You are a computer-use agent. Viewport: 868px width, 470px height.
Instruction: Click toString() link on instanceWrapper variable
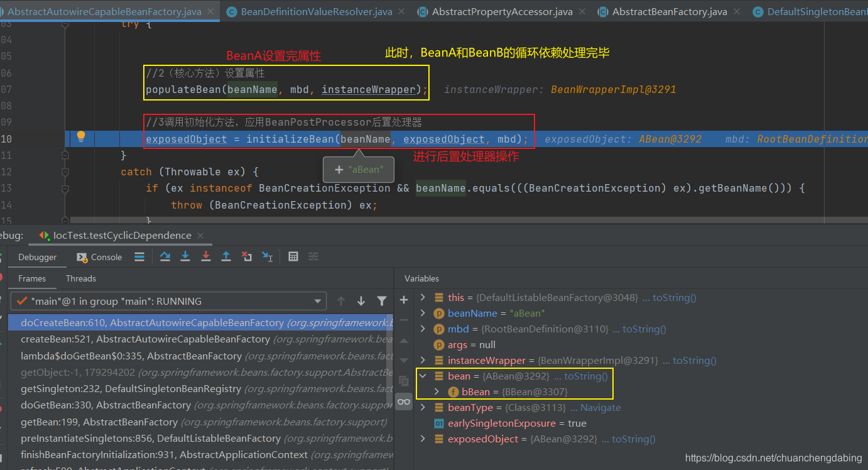[695, 360]
